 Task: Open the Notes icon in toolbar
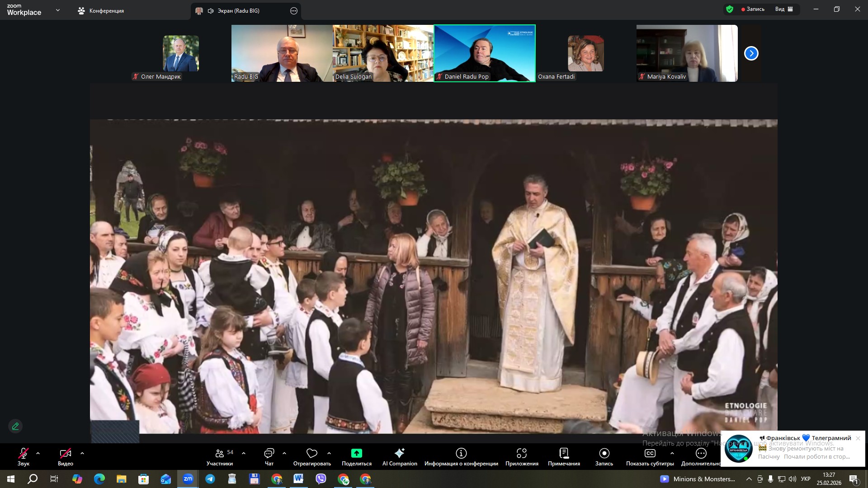(x=564, y=453)
